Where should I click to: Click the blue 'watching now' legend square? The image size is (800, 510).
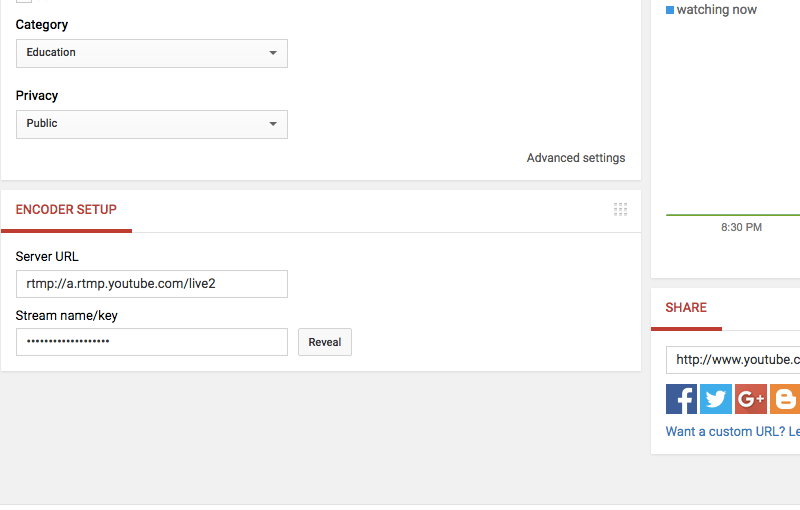coord(670,10)
